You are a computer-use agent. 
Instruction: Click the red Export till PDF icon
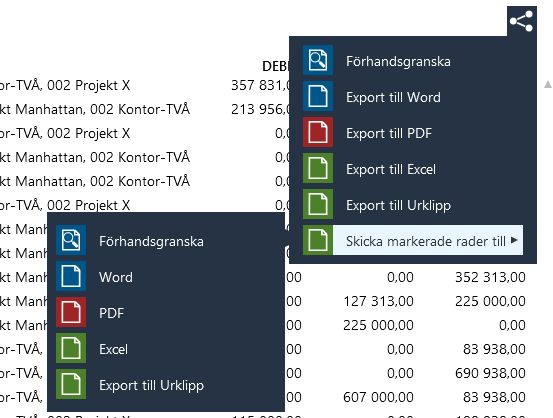(318, 132)
